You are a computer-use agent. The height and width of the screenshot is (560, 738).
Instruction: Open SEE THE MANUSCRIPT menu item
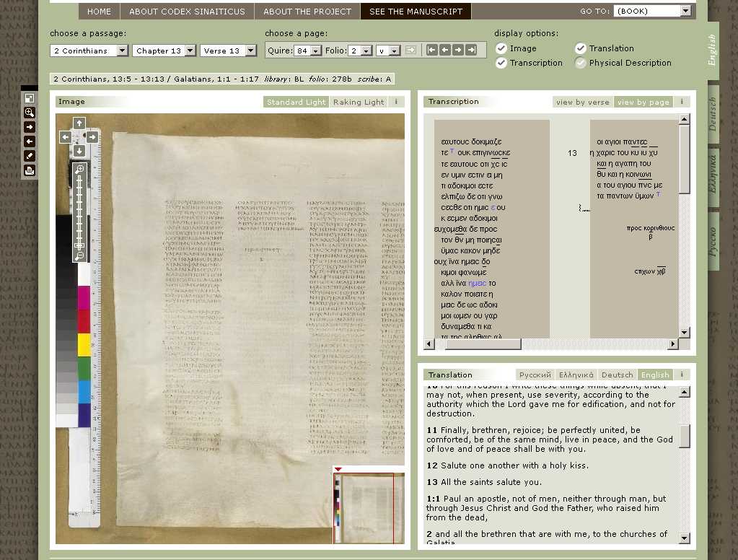(416, 12)
